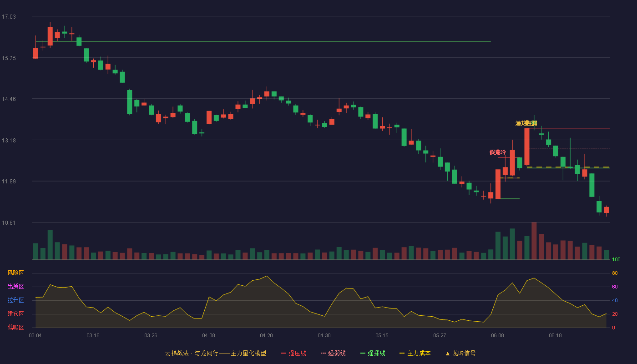637x364 pixels.
Task: Click the 17.03 price axis label
Action: 9,17
